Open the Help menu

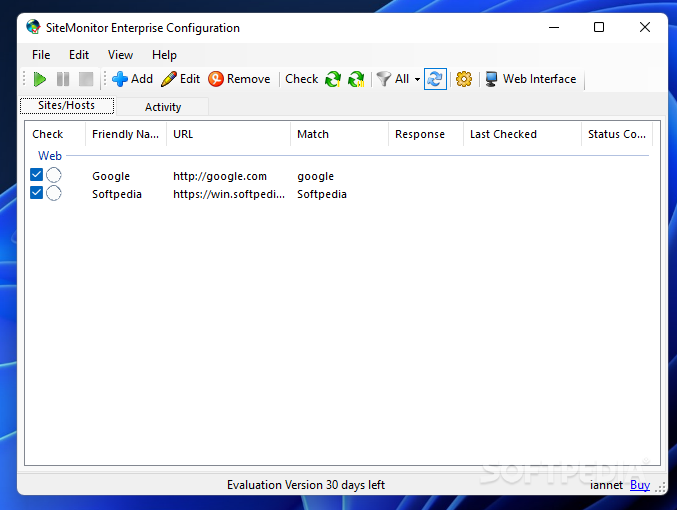[x=164, y=55]
